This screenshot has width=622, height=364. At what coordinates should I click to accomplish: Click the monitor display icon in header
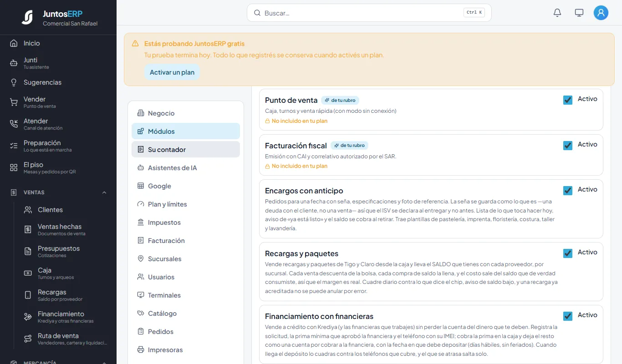click(579, 13)
